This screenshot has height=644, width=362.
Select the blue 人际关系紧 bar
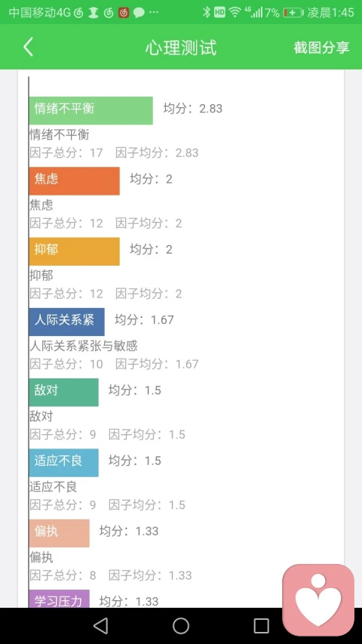[x=66, y=322]
